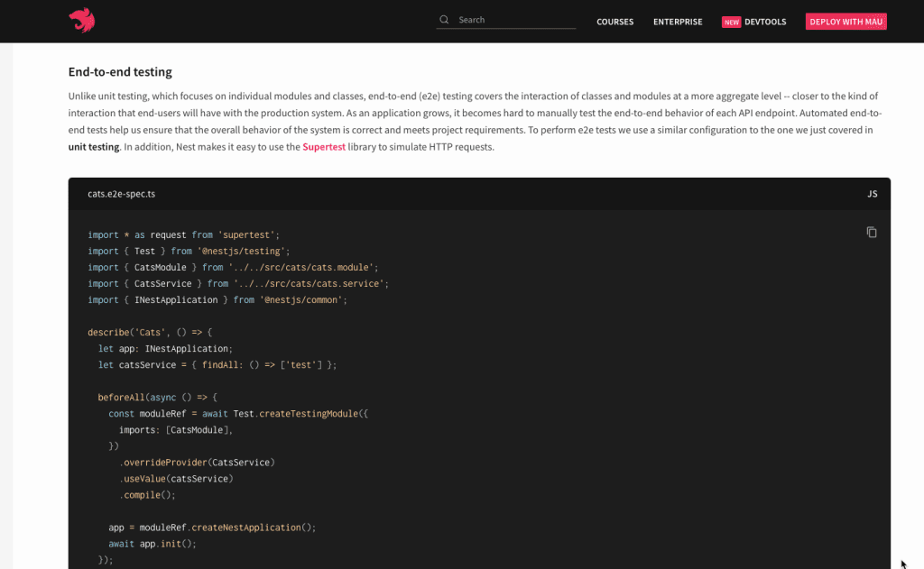924x569 pixels.
Task: Open the Enterprise menu item
Action: (678, 22)
